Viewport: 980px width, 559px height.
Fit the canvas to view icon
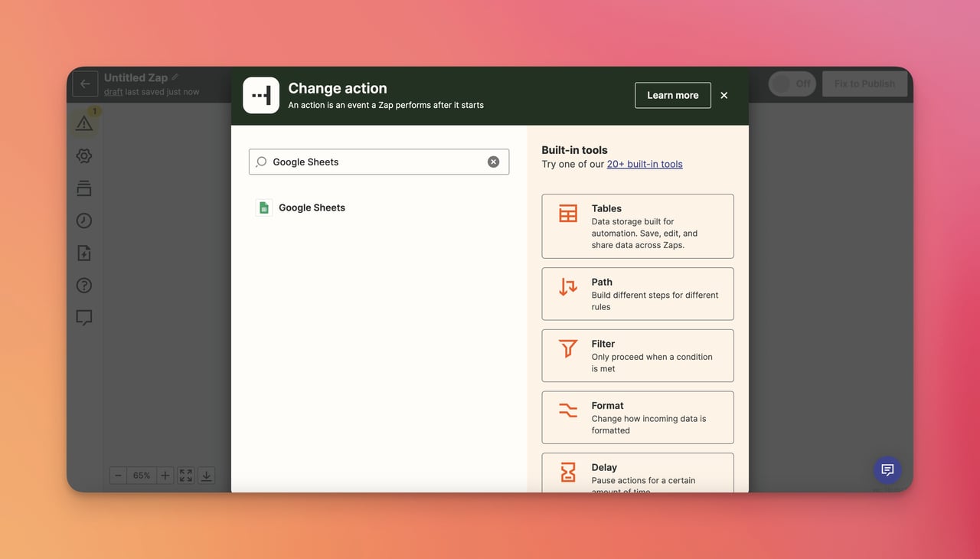[186, 476]
